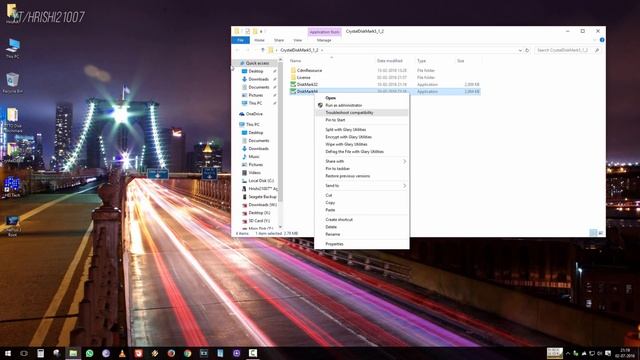Sort by the Type column header
The image size is (640, 360).
[421, 61]
